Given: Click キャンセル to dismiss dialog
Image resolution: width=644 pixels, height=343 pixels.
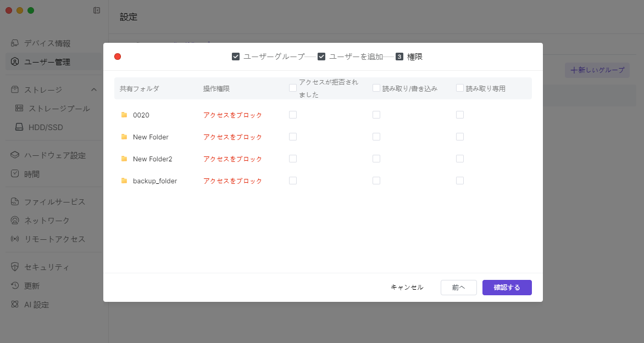Looking at the screenshot, I should pos(407,288).
